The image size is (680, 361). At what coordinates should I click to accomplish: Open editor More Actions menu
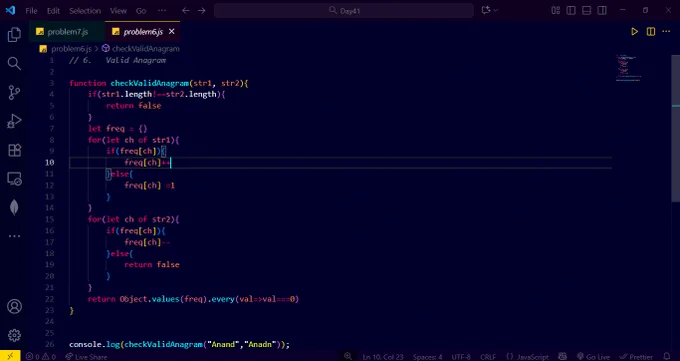(666, 32)
